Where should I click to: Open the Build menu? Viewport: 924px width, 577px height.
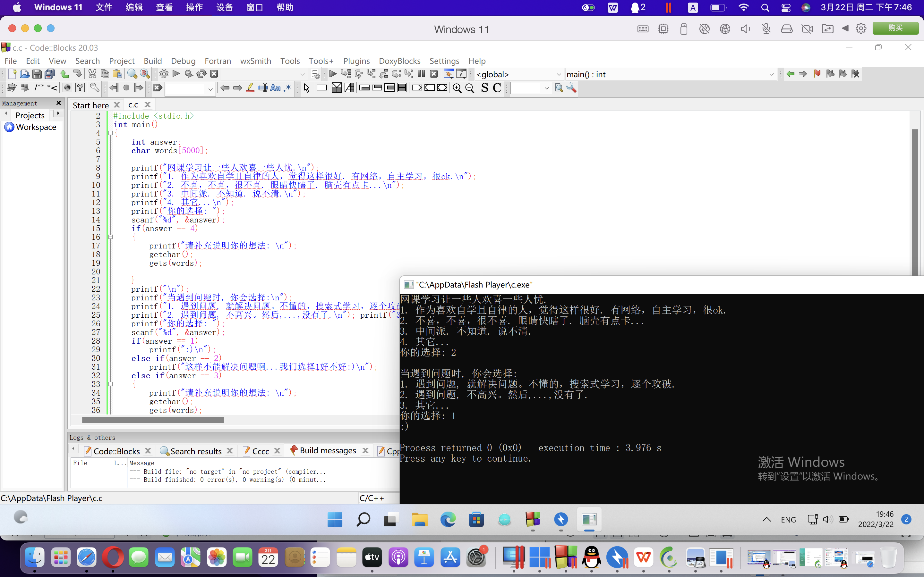click(152, 61)
